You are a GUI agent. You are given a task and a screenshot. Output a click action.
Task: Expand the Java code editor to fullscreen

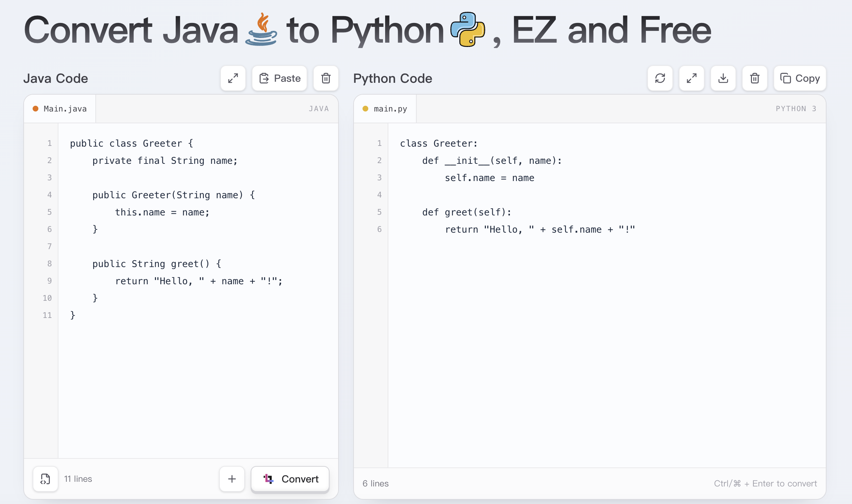point(233,78)
